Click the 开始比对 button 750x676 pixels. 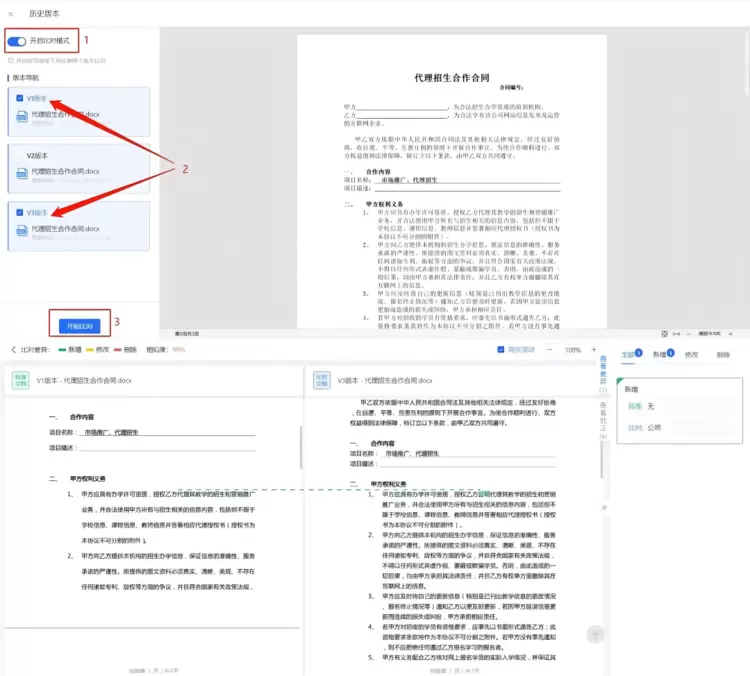point(79,326)
